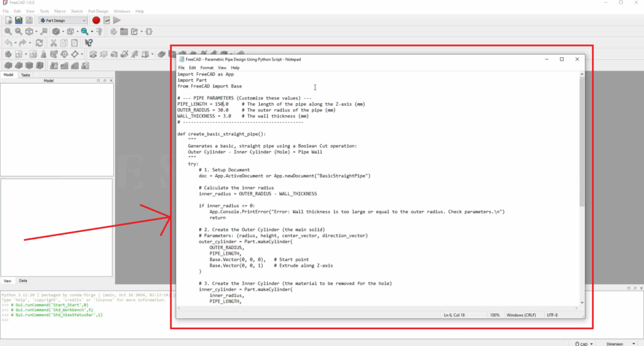
Task: Set isometric view with the cube icon
Action: click(29, 31)
